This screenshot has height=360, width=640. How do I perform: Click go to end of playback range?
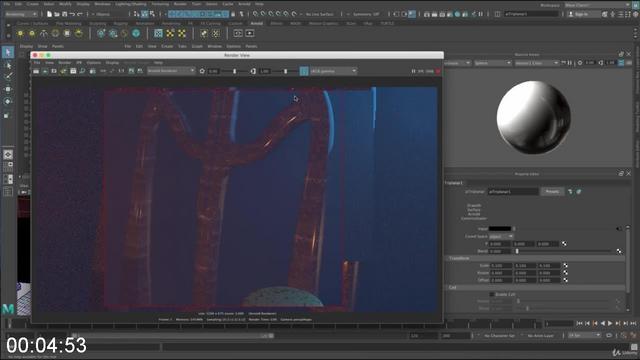(x=633, y=323)
